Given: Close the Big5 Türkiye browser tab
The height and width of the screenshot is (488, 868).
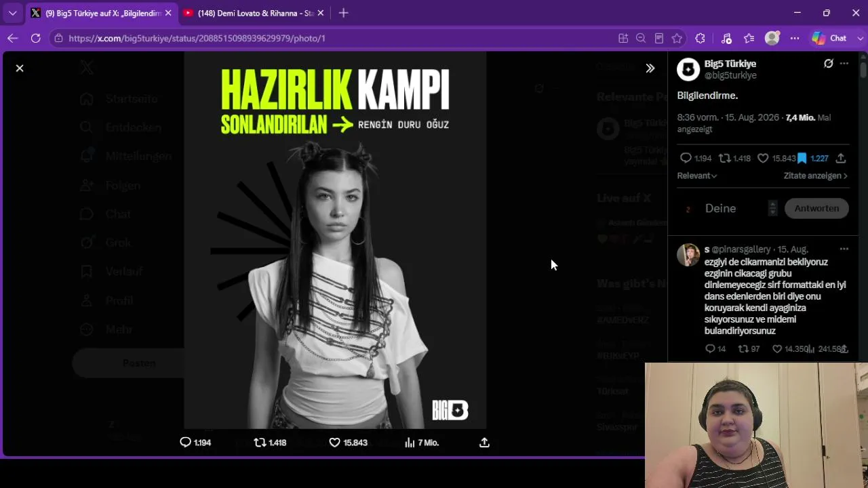Looking at the screenshot, I should [168, 13].
